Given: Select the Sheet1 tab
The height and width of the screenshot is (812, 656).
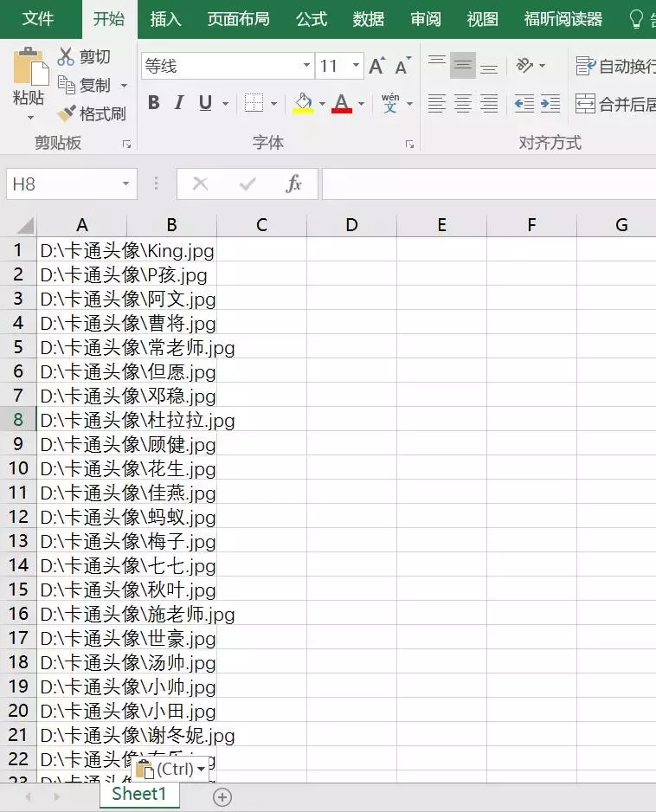Looking at the screenshot, I should coord(139,794).
